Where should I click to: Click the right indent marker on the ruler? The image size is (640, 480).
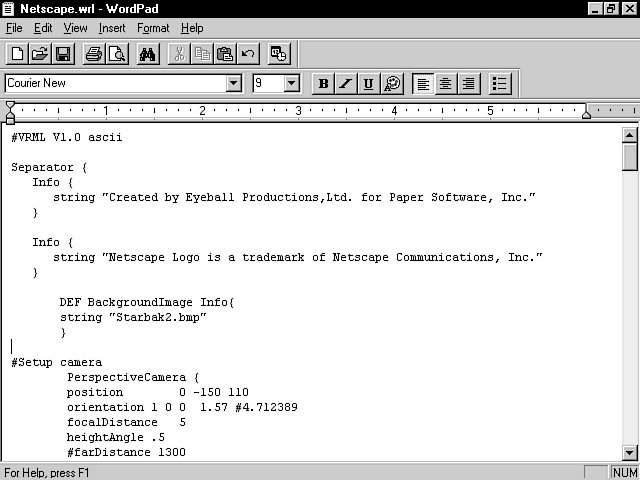click(x=586, y=114)
